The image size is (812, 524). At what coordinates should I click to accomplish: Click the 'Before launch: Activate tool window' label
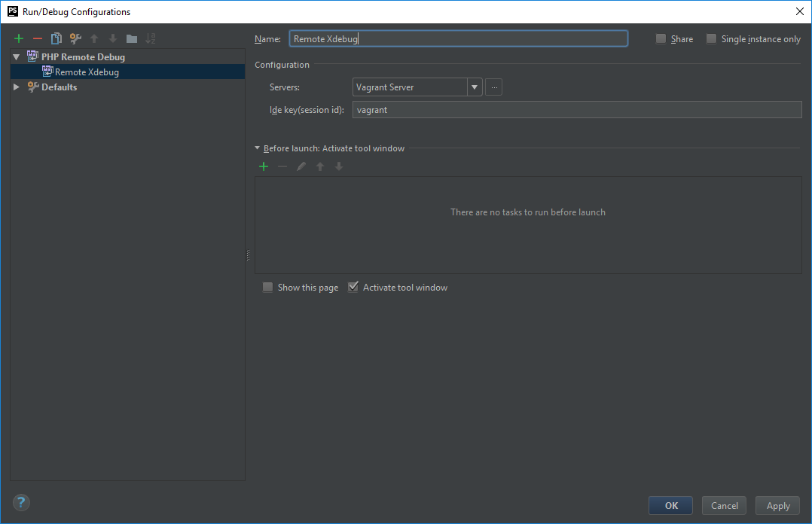[334, 148]
